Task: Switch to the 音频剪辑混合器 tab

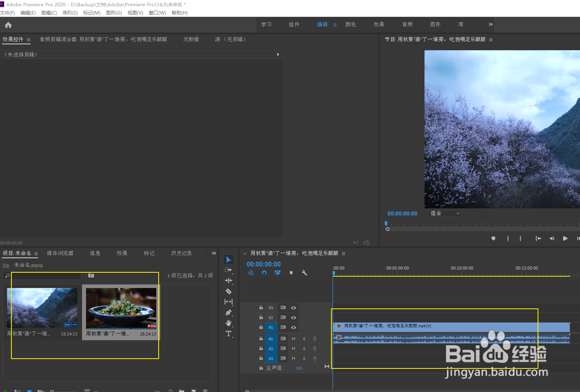Action: (103, 39)
